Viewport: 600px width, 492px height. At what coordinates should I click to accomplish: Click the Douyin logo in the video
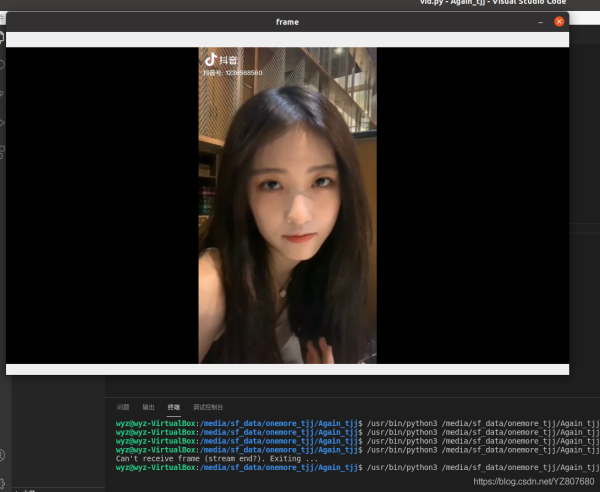pyautogui.click(x=211, y=60)
